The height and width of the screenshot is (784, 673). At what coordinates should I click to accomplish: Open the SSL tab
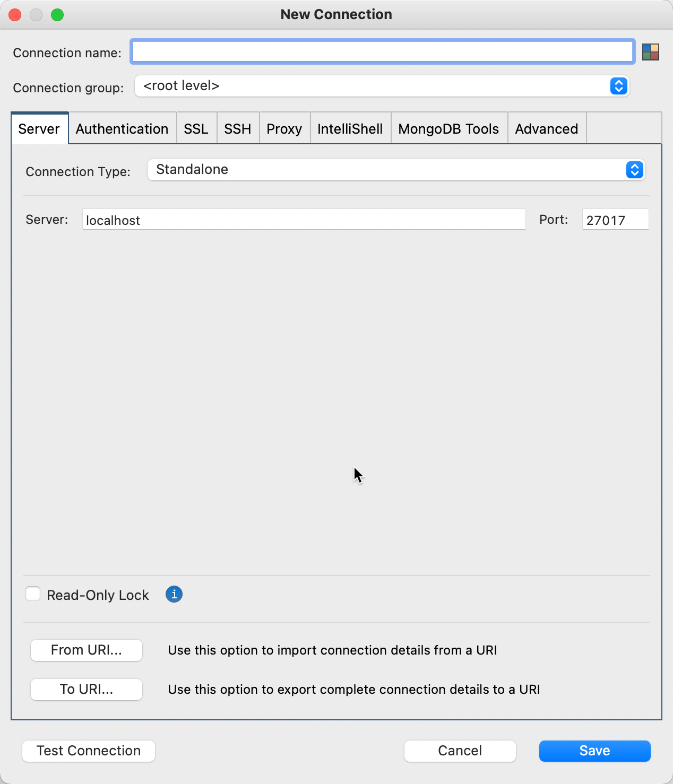tap(196, 128)
